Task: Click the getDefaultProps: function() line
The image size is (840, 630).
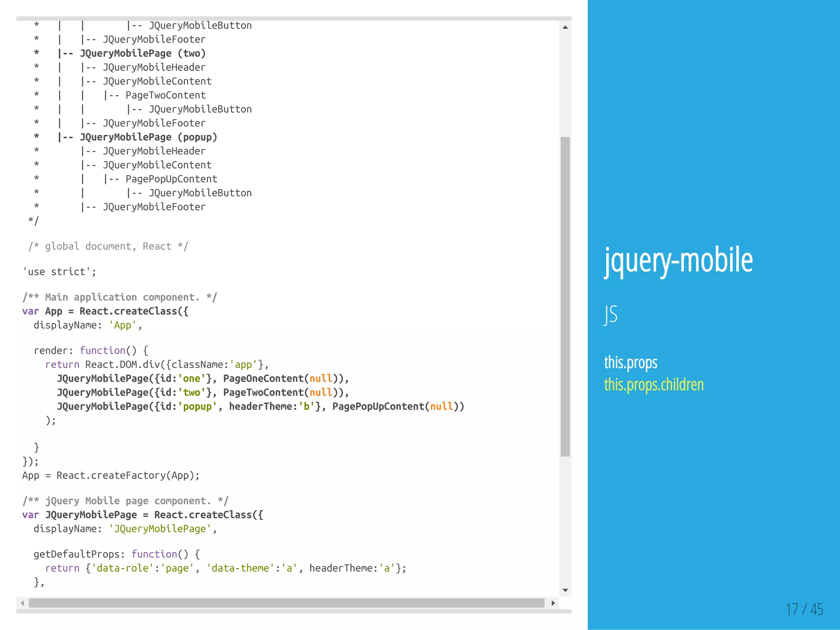Action: tap(117, 554)
